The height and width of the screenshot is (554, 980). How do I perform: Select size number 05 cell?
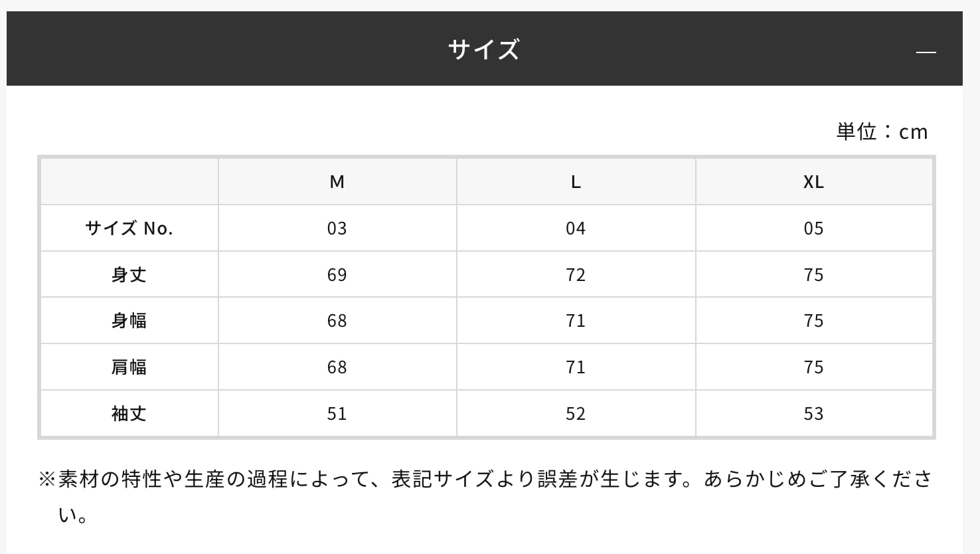(x=813, y=229)
